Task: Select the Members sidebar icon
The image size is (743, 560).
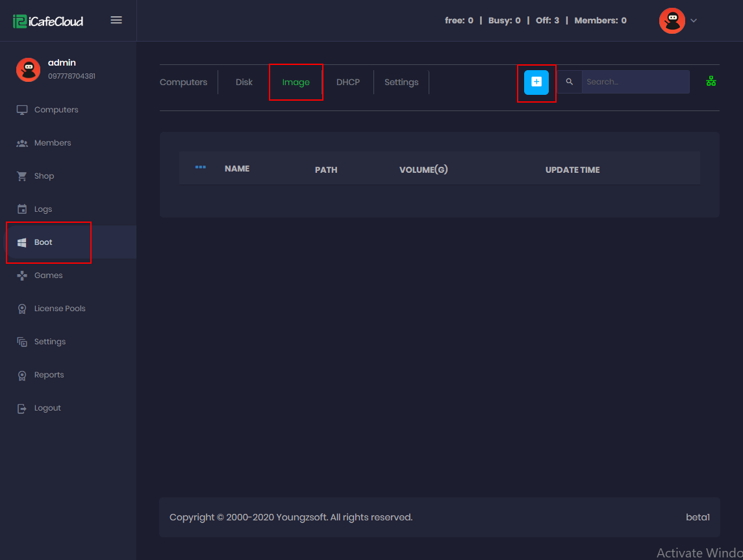Action: (21, 142)
